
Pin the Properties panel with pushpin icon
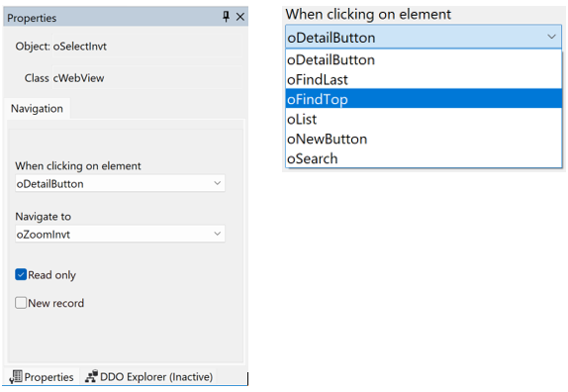coord(226,17)
